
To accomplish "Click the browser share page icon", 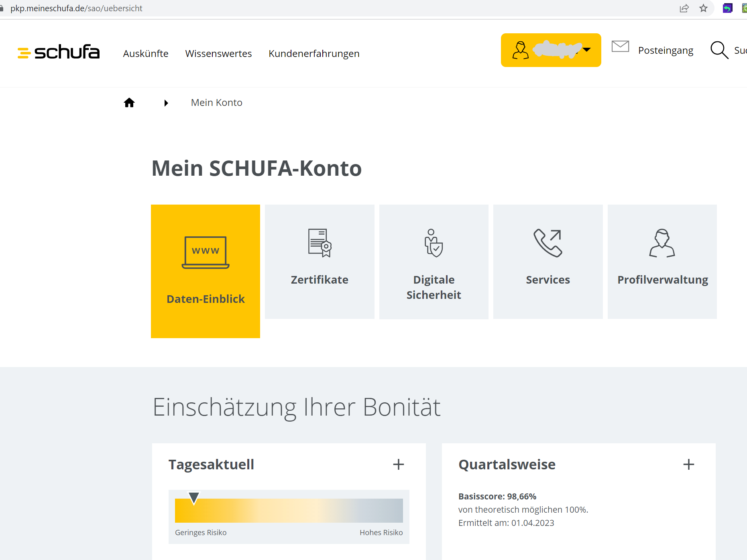I will coord(684,8).
